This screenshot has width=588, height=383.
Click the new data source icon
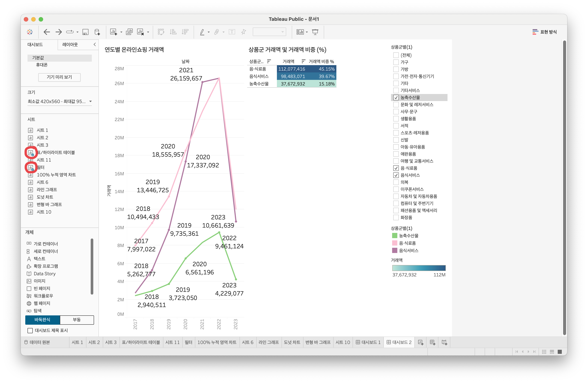click(97, 32)
